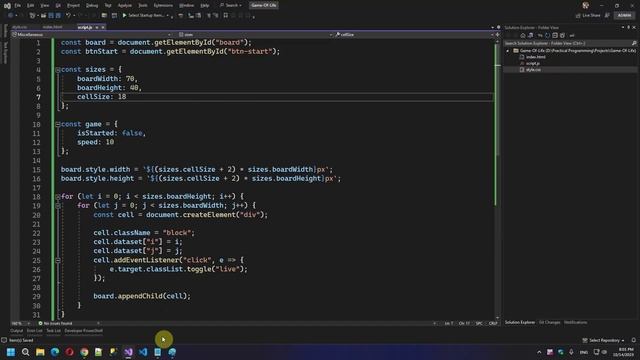Viewport: 640px width, 360px height.
Task: Click Refresh icon in Solution Explorer toolbar
Action: 547,36
